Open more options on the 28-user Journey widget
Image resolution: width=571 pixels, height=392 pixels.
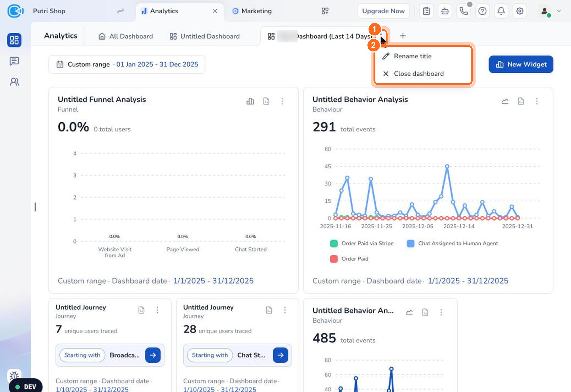pos(285,310)
